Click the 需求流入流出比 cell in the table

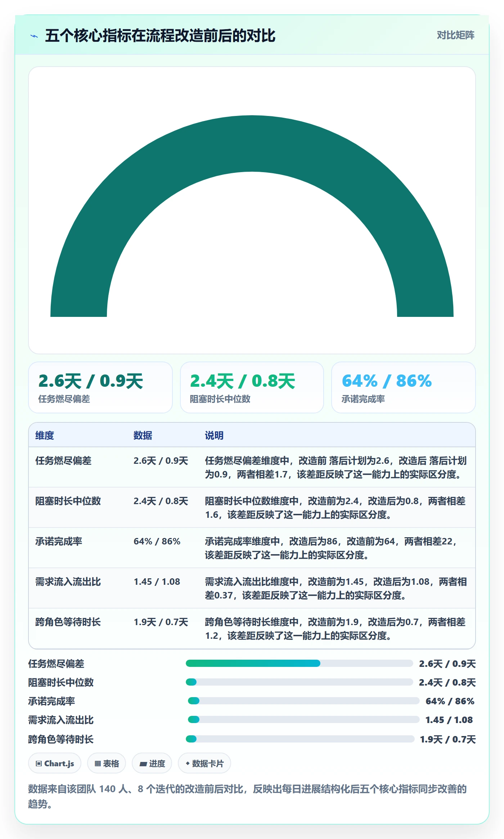pos(68,582)
